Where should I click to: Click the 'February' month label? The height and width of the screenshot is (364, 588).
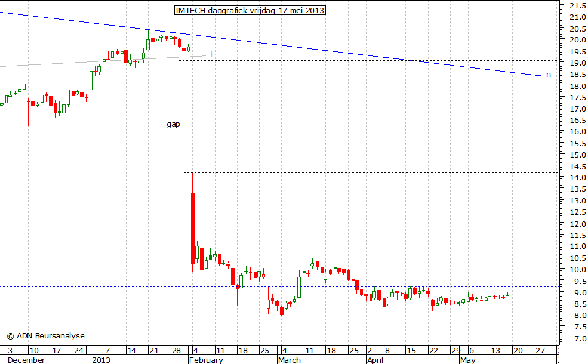coord(207,360)
